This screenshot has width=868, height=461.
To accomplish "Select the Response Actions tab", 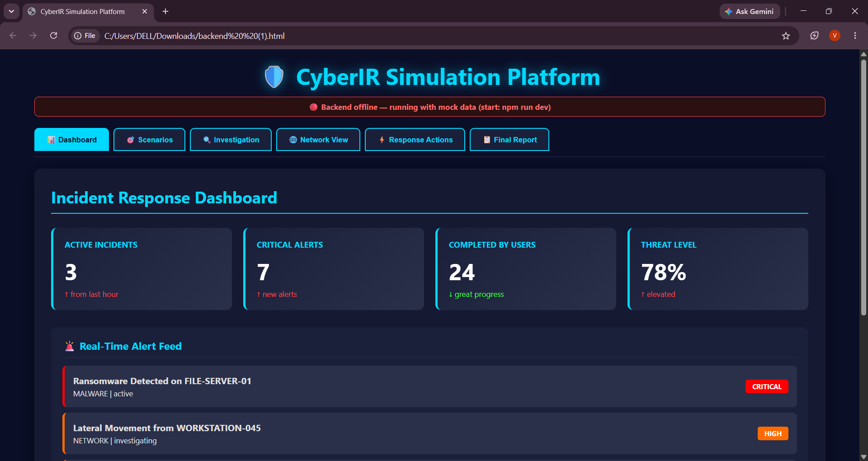I will [415, 140].
